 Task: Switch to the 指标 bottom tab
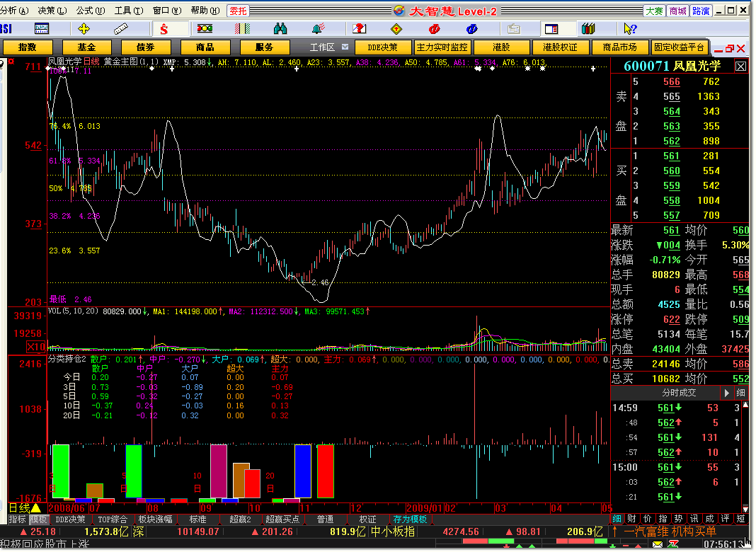(x=18, y=519)
